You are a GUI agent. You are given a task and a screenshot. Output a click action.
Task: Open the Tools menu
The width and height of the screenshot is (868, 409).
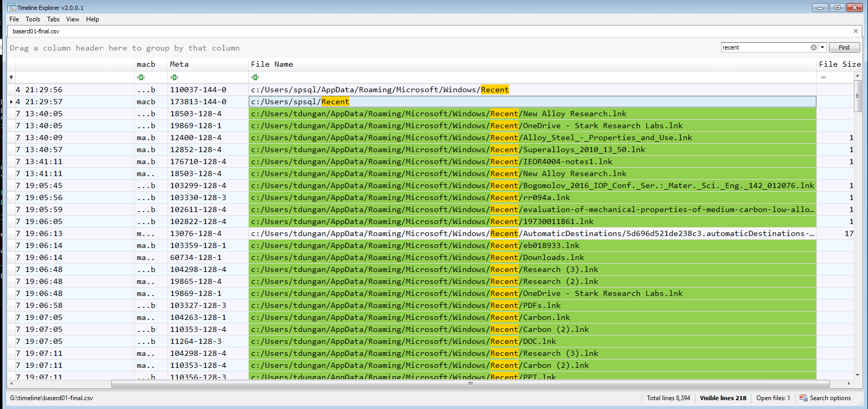coord(33,19)
